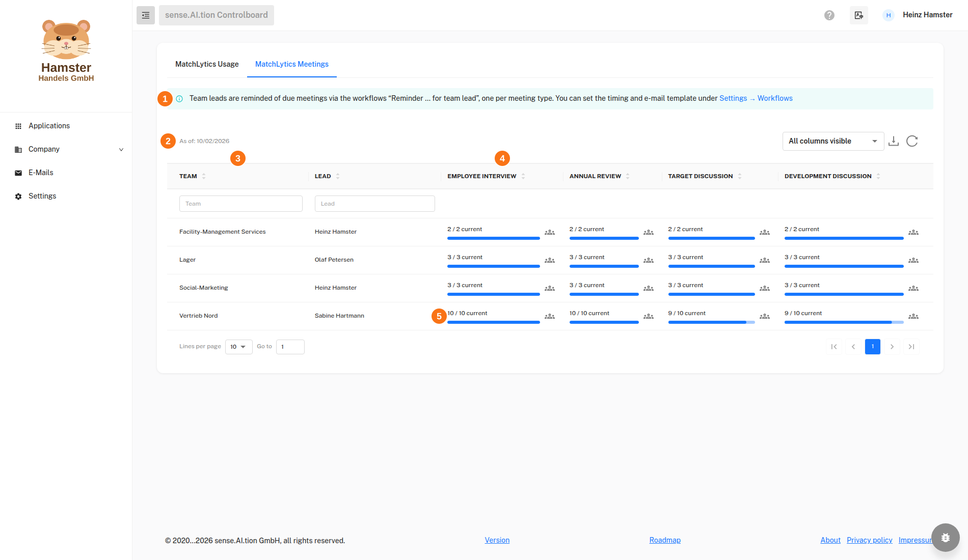This screenshot has height=560, width=968.
Task: Go to the previous page
Action: (x=853, y=347)
